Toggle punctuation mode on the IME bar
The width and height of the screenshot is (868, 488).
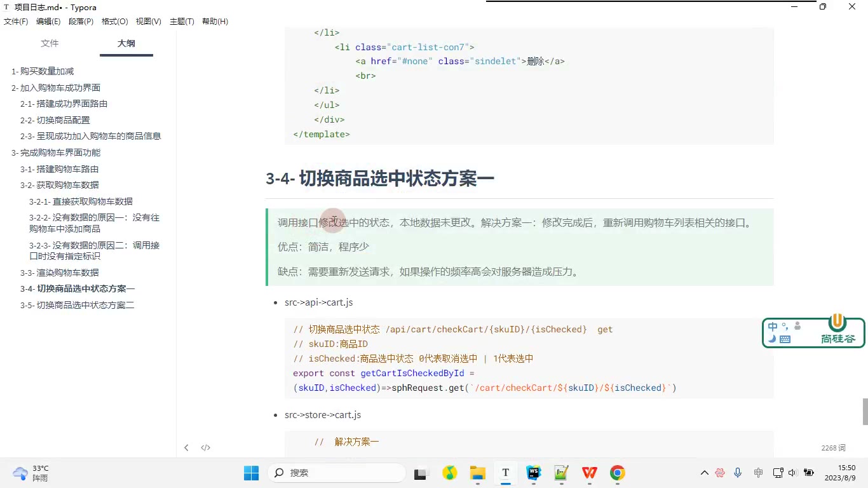785,327
